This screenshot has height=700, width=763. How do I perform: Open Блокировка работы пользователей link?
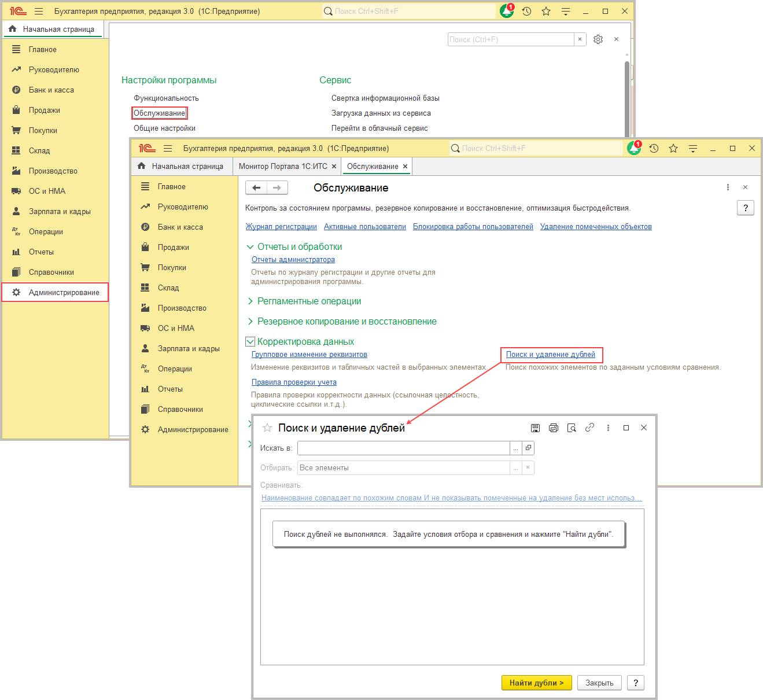pos(473,226)
